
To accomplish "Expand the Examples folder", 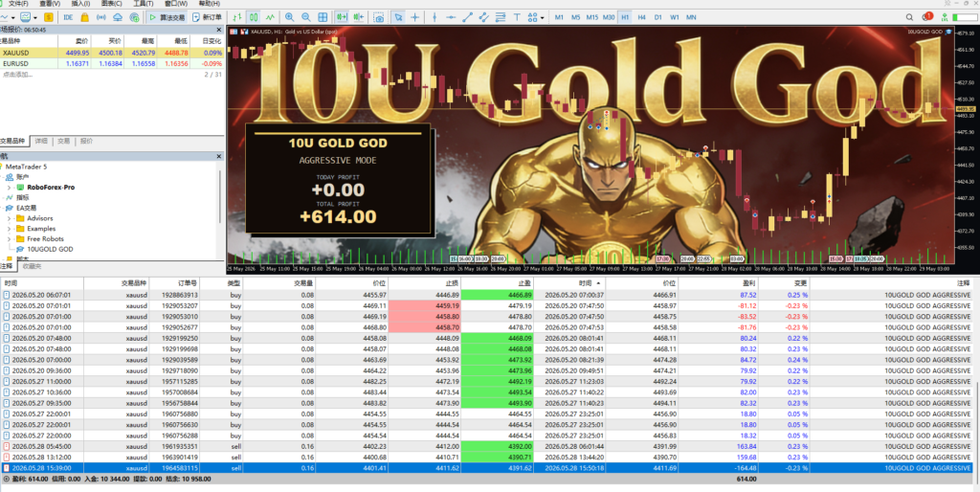I will (9, 229).
